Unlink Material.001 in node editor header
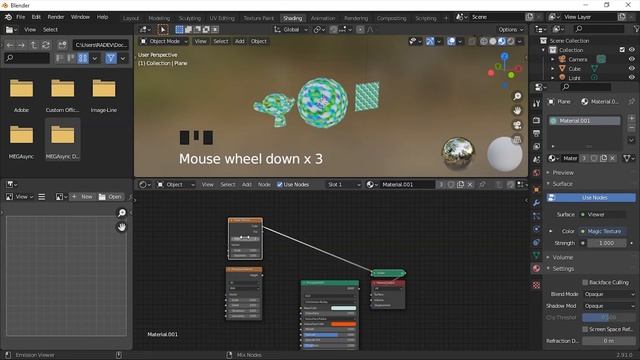The height and width of the screenshot is (360, 640). point(470,184)
